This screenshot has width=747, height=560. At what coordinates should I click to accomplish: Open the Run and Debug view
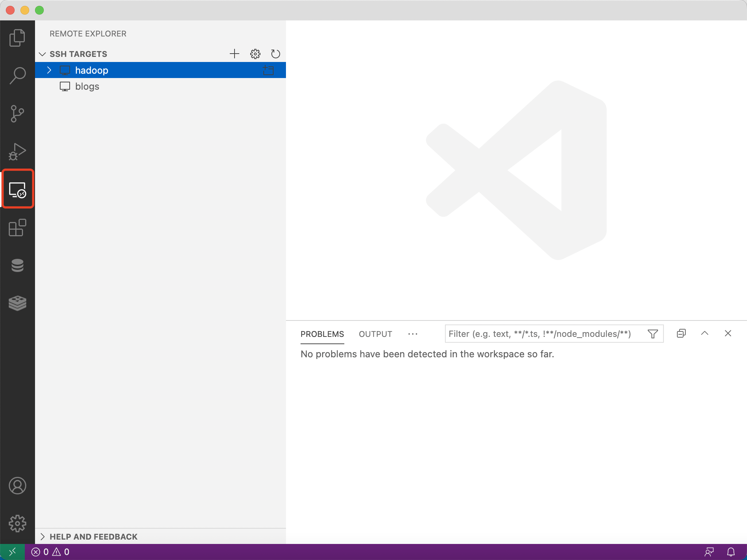pos(17,152)
